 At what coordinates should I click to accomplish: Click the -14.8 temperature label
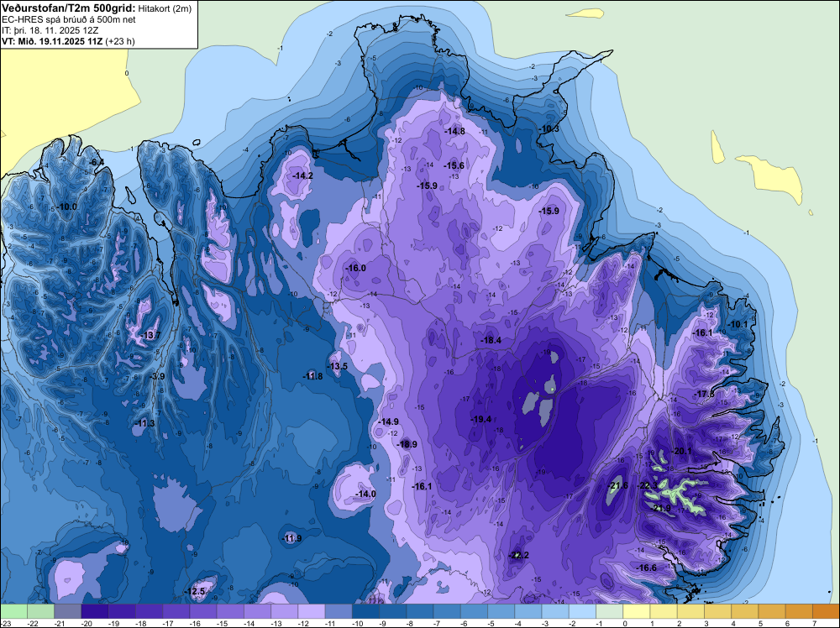(x=454, y=131)
